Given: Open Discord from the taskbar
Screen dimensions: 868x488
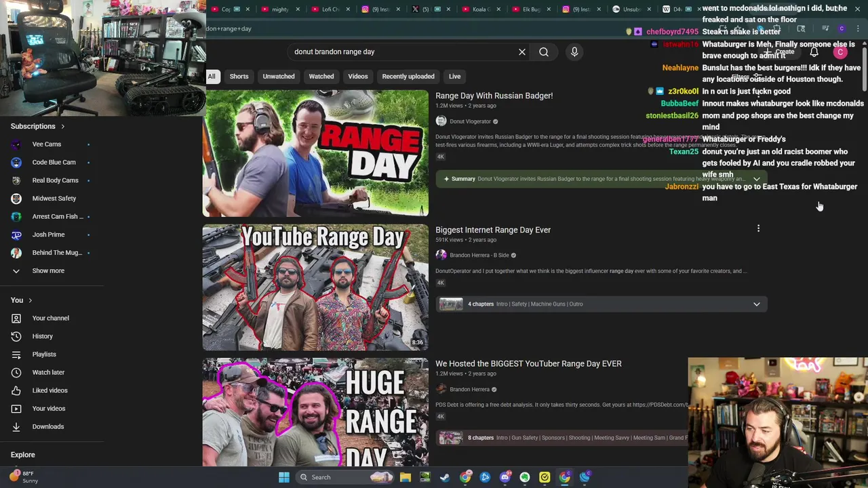Looking at the screenshot, I should [505, 477].
